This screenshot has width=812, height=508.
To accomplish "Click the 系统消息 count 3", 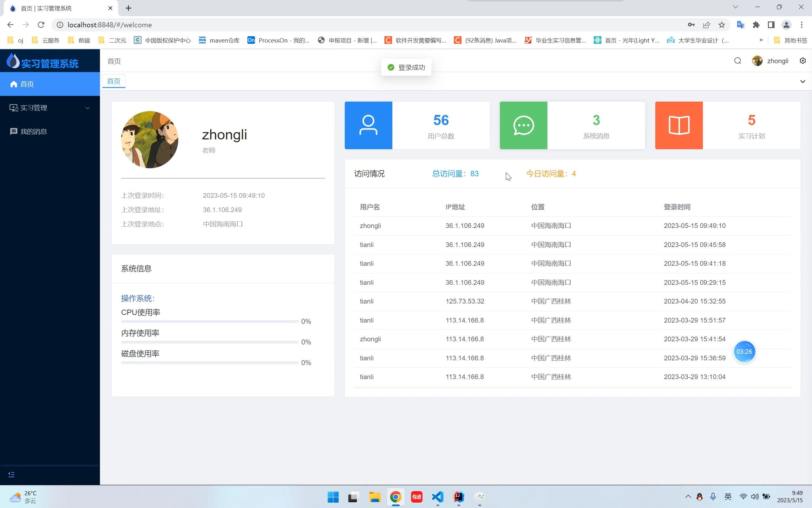I will [596, 120].
